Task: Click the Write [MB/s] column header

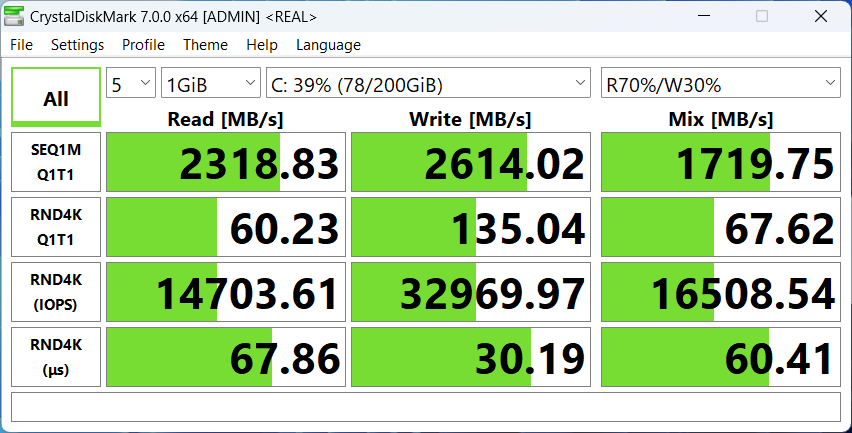Action: click(471, 119)
